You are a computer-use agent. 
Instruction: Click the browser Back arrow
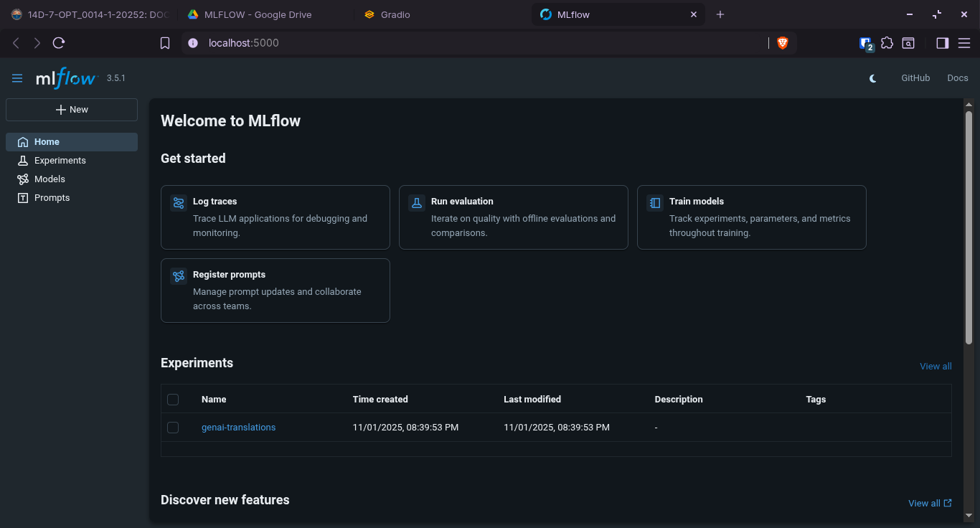(17, 43)
